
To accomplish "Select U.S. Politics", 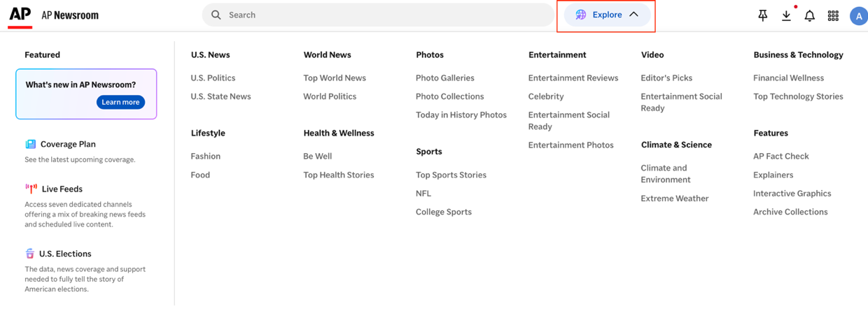I will (x=213, y=78).
